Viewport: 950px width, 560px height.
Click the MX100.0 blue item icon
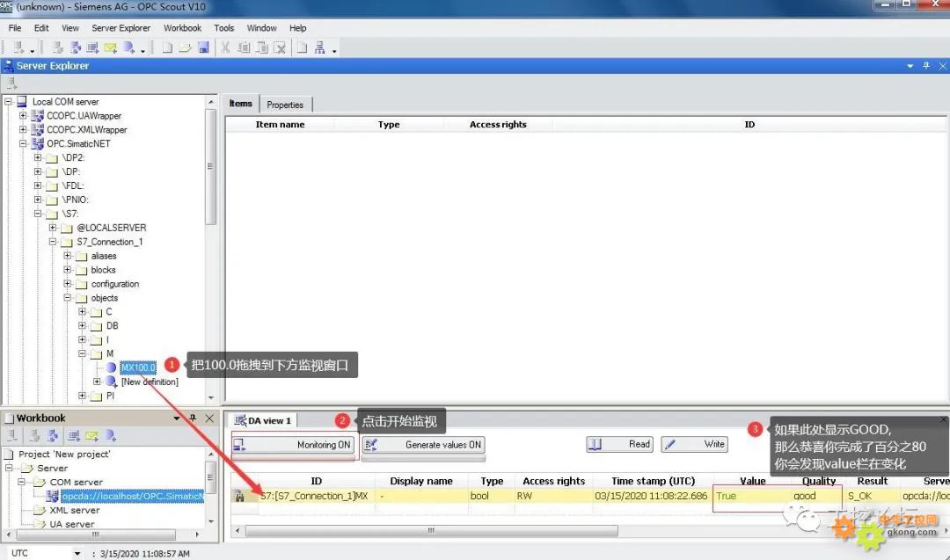pyautogui.click(x=111, y=367)
